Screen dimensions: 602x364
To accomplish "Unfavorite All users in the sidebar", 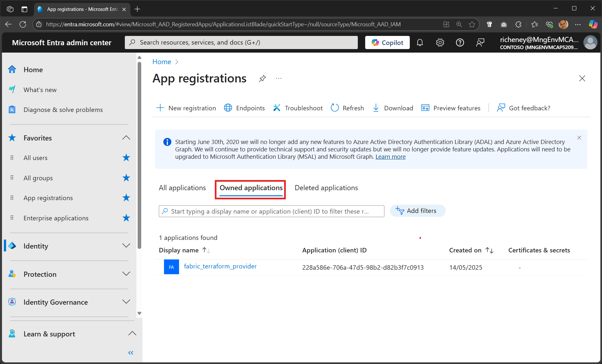I will coord(126,157).
